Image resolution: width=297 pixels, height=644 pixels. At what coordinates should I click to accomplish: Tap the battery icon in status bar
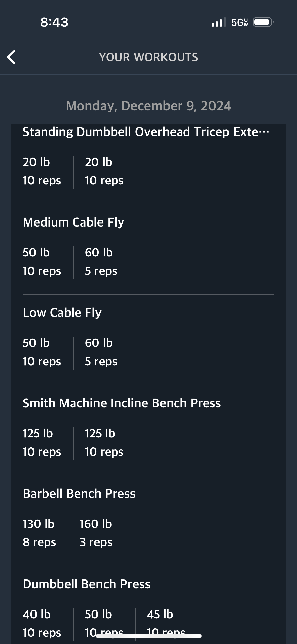pyautogui.click(x=263, y=22)
